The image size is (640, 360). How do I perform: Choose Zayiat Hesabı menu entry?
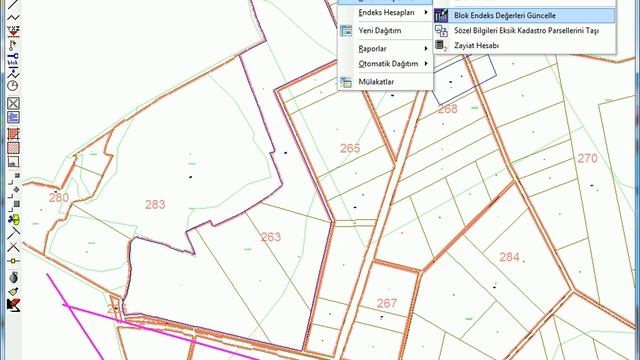click(524, 45)
